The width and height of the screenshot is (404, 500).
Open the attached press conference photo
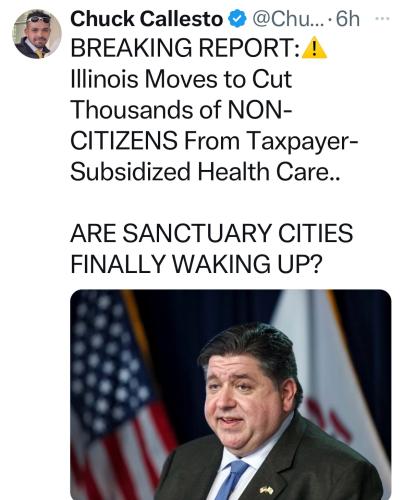(231, 395)
